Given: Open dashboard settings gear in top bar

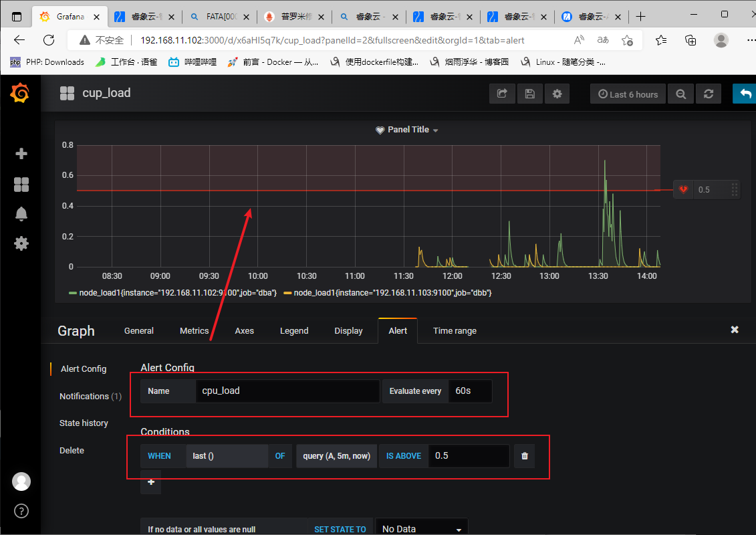Looking at the screenshot, I should 557,94.
